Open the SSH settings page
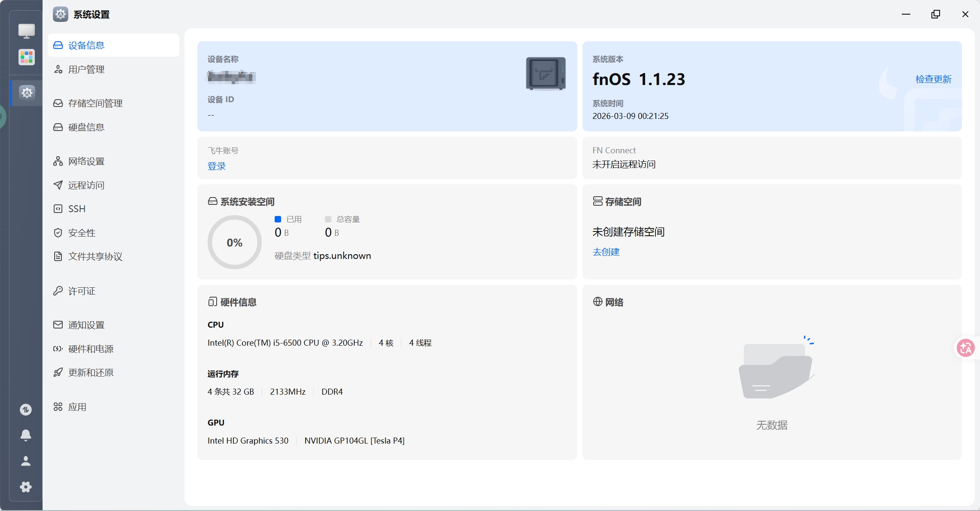980x511 pixels. 77,209
